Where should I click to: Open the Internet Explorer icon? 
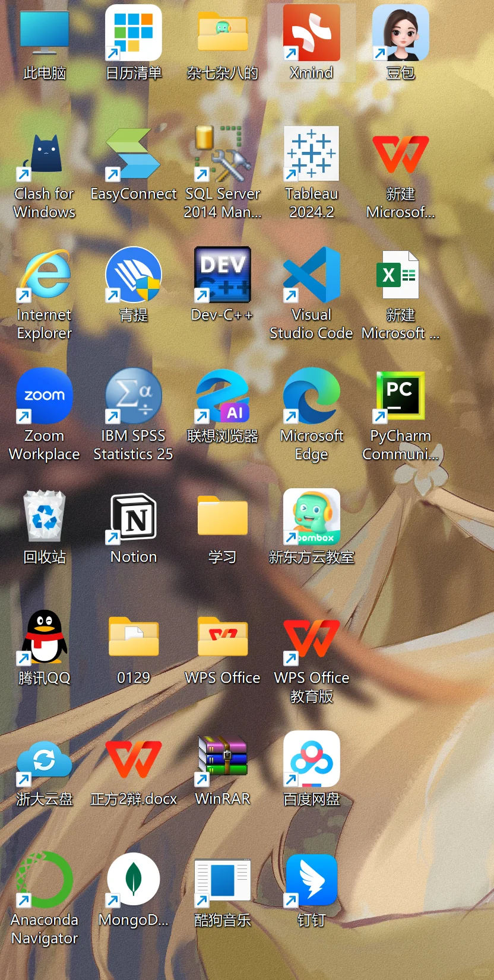click(45, 275)
